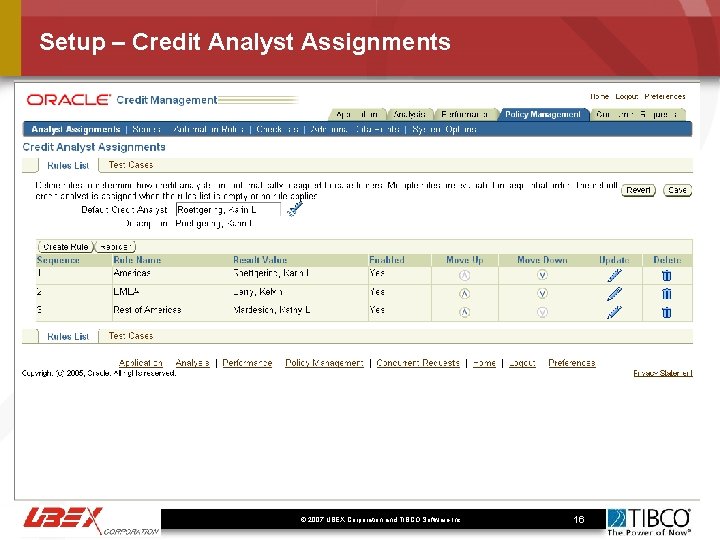This screenshot has height=540, width=720.
Task: Click footer Preferences link
Action: pos(572,363)
